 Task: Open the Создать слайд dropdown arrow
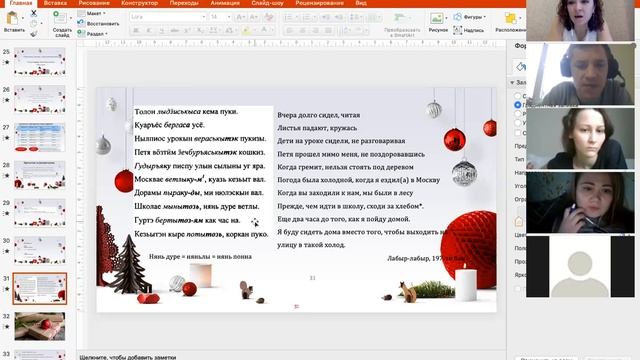pyautogui.click(x=71, y=18)
